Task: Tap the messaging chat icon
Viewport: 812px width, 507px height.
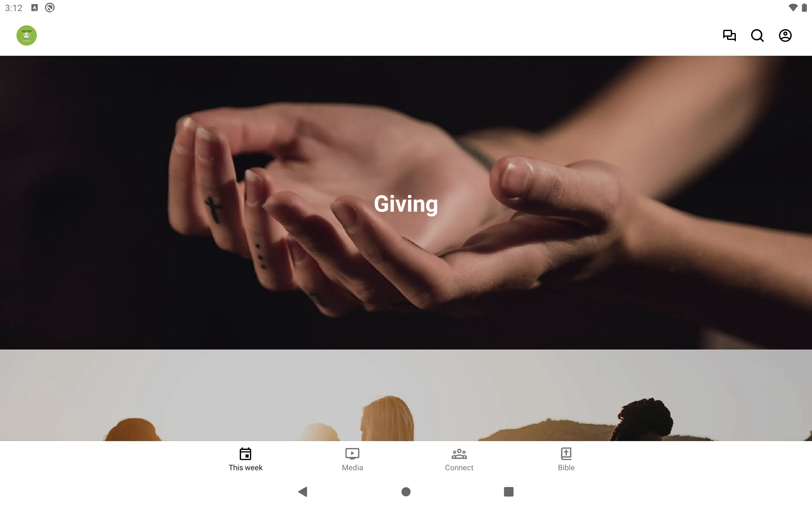Action: (x=730, y=35)
